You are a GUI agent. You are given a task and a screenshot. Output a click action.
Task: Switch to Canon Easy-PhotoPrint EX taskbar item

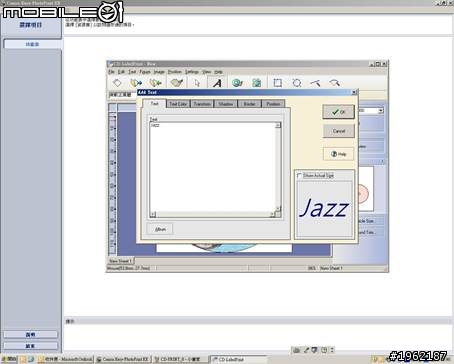click(x=123, y=359)
